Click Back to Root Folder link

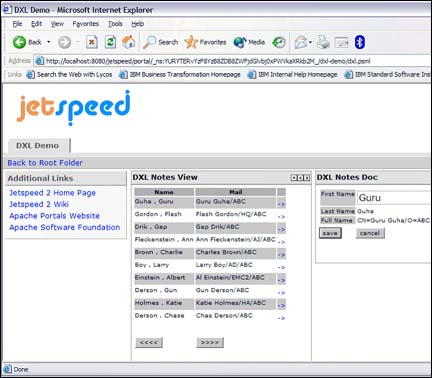click(45, 163)
